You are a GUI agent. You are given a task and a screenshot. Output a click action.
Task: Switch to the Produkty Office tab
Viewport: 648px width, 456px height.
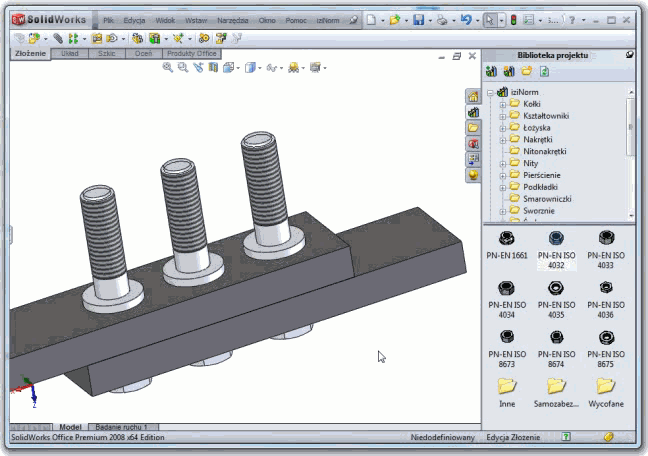[x=192, y=54]
